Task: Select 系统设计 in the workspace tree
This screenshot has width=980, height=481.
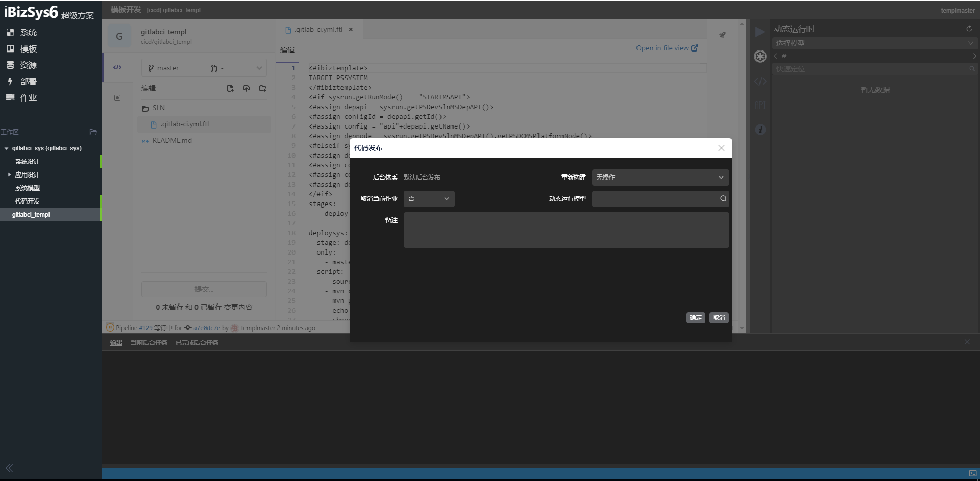Action: tap(27, 162)
